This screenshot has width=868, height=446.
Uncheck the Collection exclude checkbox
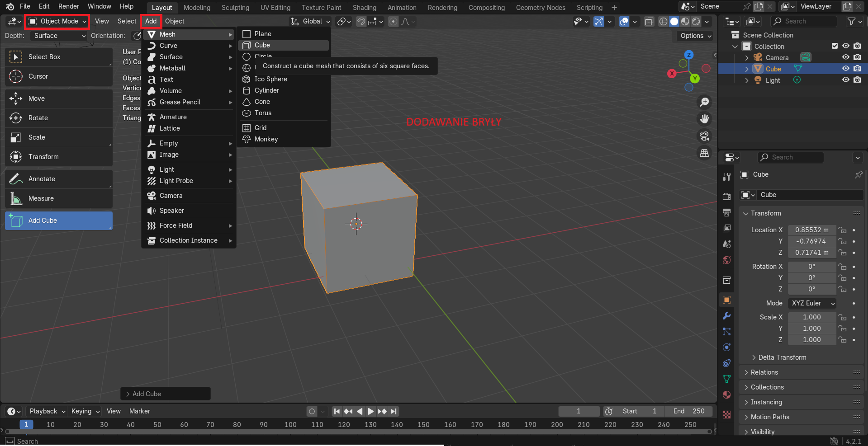click(835, 46)
